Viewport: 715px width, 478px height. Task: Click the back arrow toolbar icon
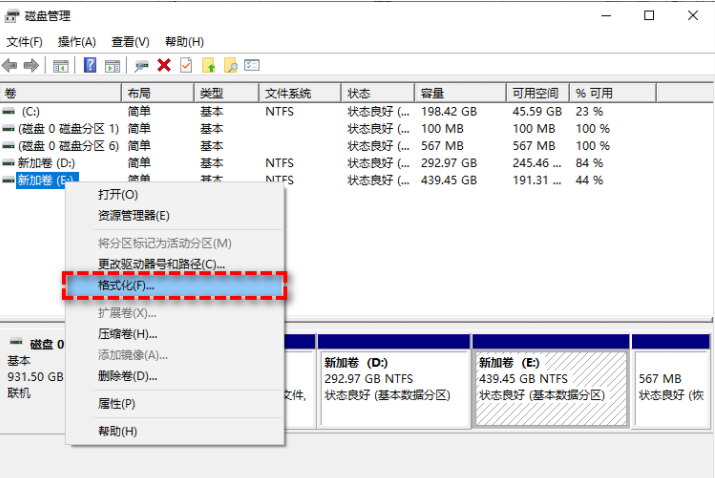click(10, 66)
